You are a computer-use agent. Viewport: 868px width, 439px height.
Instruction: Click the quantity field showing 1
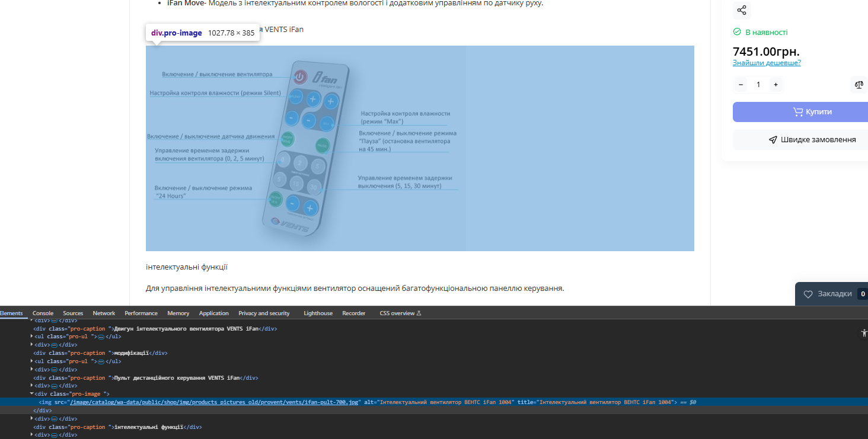[758, 85]
